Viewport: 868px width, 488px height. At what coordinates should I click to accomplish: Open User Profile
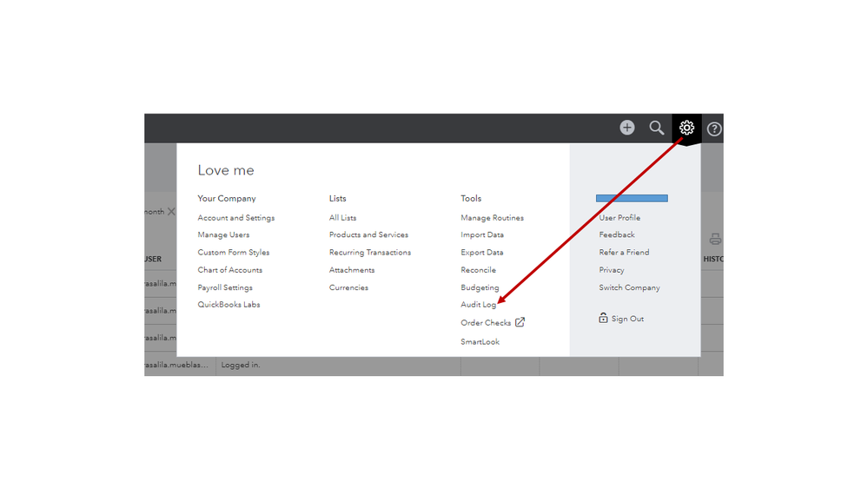(620, 217)
